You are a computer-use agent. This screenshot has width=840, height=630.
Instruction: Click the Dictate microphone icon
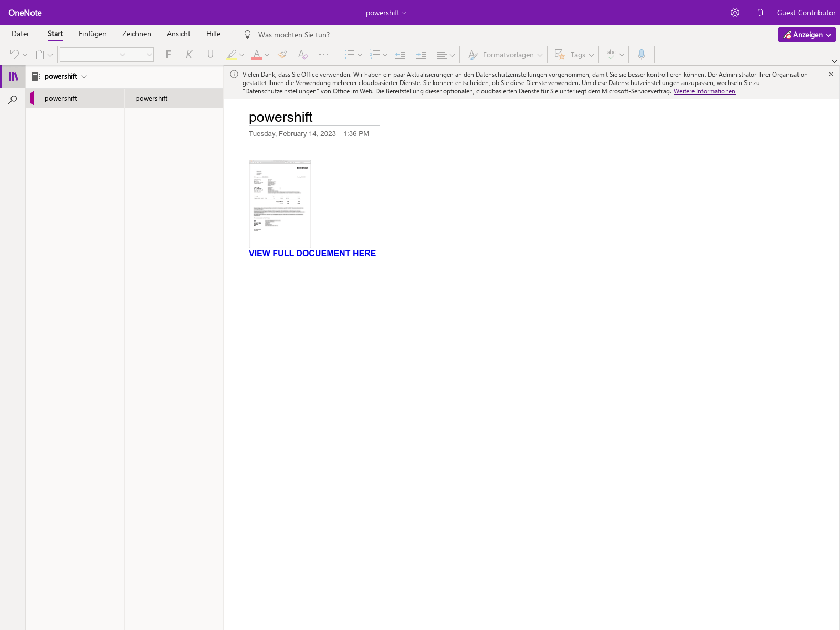coord(642,54)
